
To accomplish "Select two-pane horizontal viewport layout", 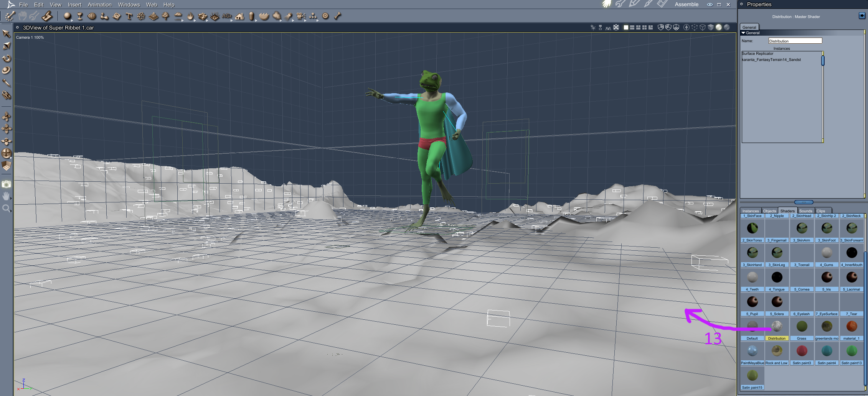I will pyautogui.click(x=632, y=27).
